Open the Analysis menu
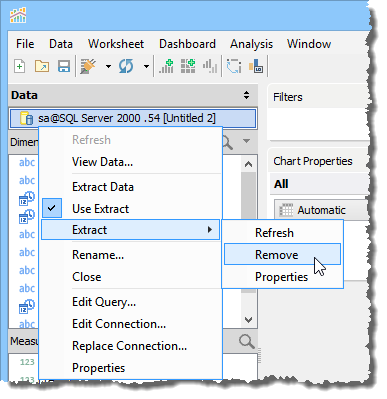 tap(251, 44)
